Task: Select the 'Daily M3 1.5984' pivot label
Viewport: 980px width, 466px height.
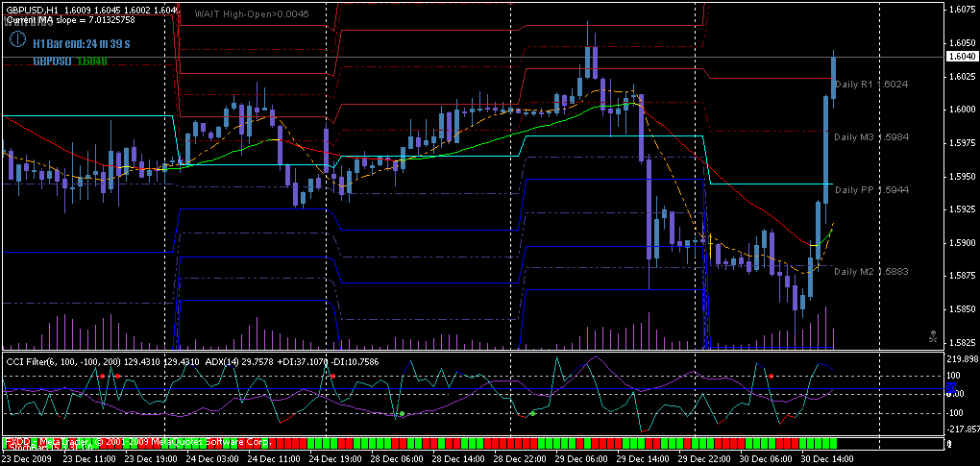Action: pos(871,136)
